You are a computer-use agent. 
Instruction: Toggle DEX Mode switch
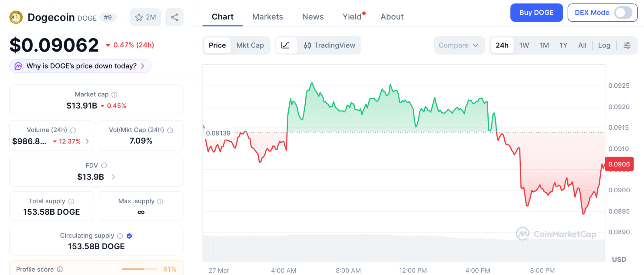click(x=623, y=13)
